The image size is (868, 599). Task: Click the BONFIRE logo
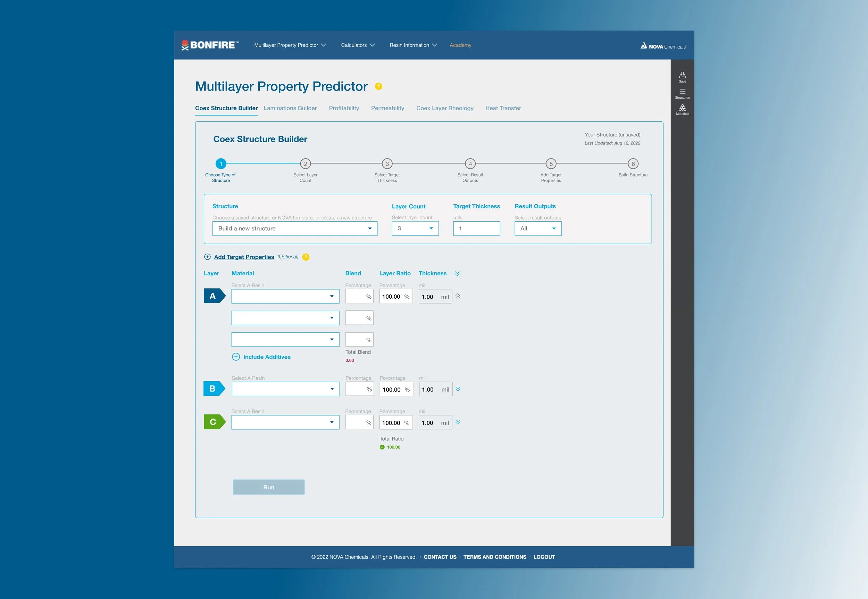pyautogui.click(x=210, y=45)
